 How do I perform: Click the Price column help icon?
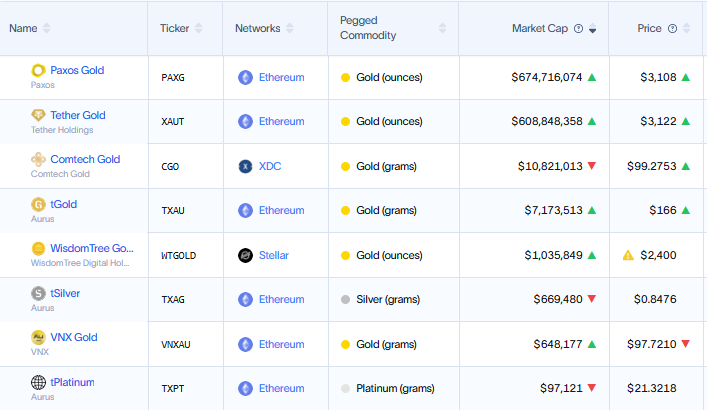[x=672, y=29]
